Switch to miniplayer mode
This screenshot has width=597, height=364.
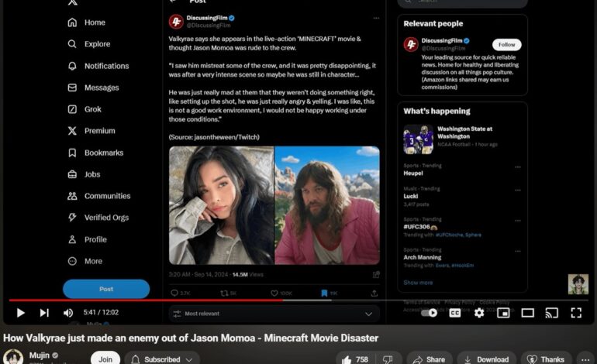503,313
